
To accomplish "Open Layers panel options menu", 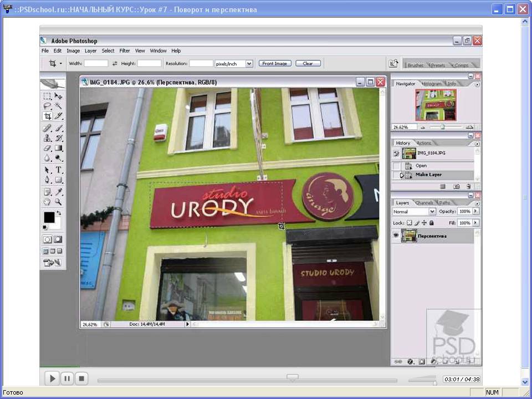I will point(477,203).
